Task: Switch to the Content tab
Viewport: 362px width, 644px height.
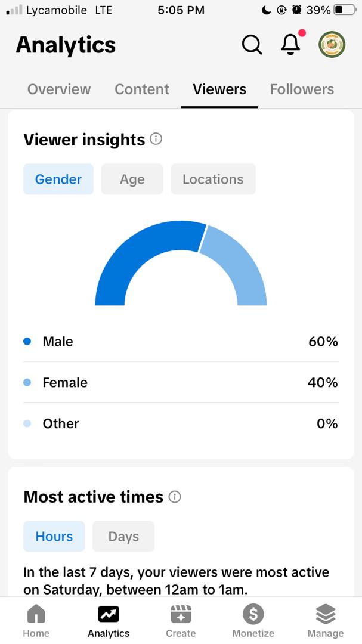Action: click(x=142, y=89)
